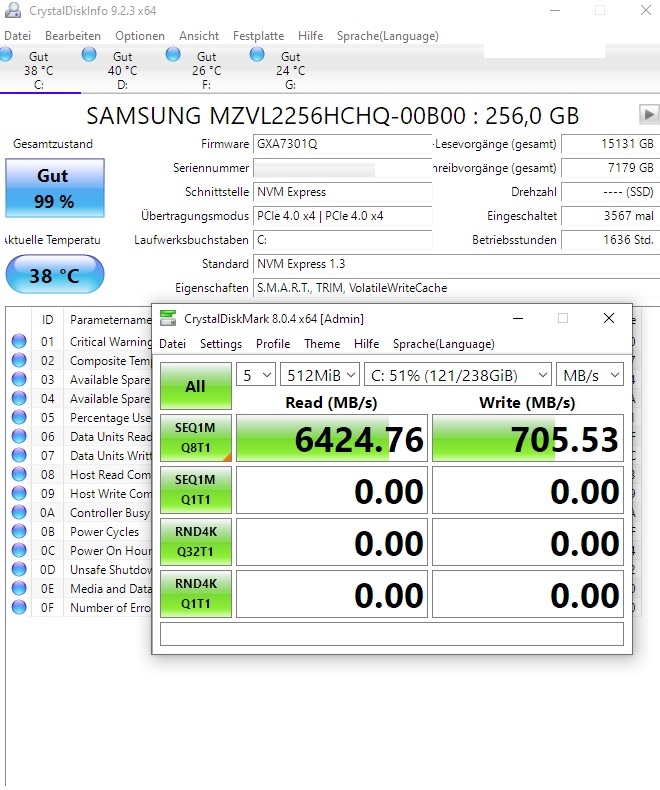Open Profile menu in CrystalDiskMark
Image resolution: width=660 pixels, height=790 pixels.
273,344
